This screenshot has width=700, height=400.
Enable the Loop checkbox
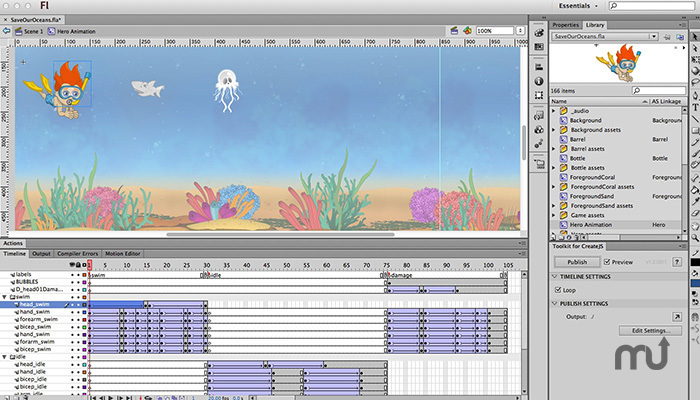coord(559,288)
